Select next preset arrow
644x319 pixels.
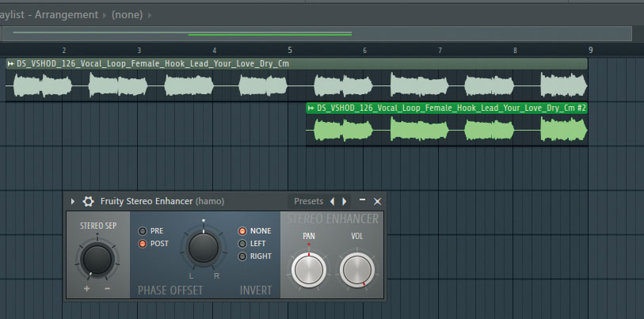tap(345, 201)
